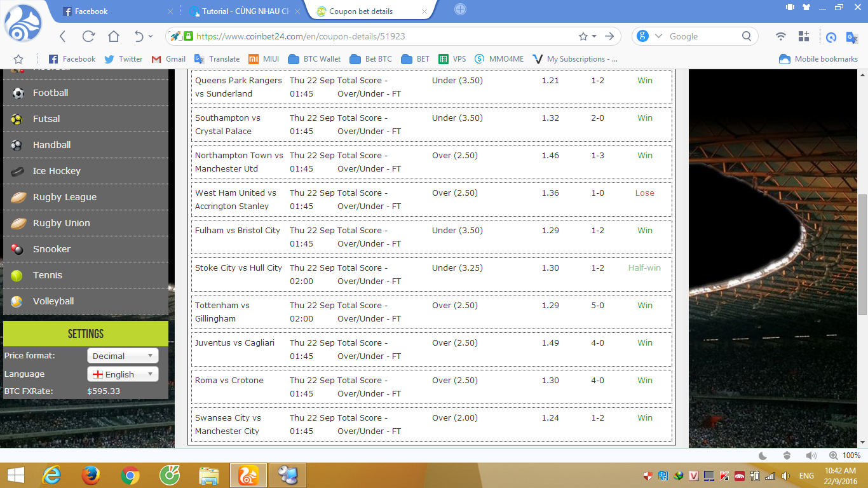Open the UC Browser logo menu
This screenshot has height=488, width=868.
click(x=23, y=24)
